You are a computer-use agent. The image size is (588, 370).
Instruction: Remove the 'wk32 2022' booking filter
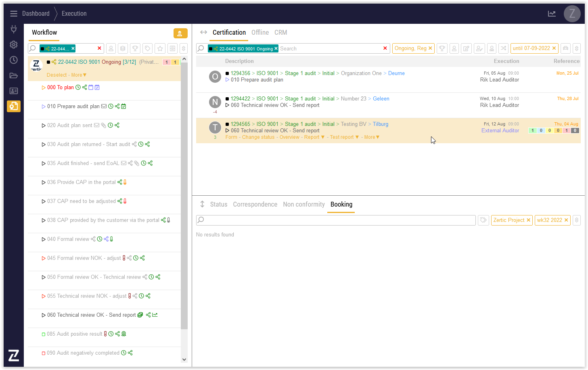click(x=566, y=220)
